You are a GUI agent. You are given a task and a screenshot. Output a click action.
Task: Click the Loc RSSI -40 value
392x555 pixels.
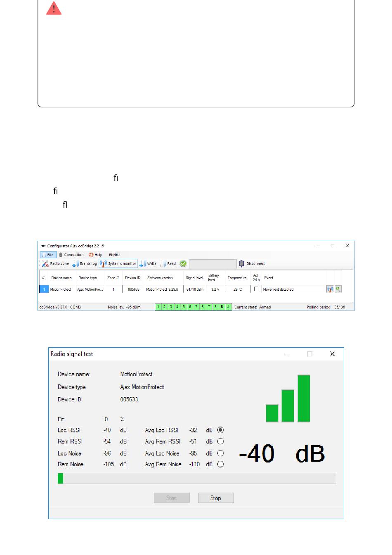coord(107,430)
